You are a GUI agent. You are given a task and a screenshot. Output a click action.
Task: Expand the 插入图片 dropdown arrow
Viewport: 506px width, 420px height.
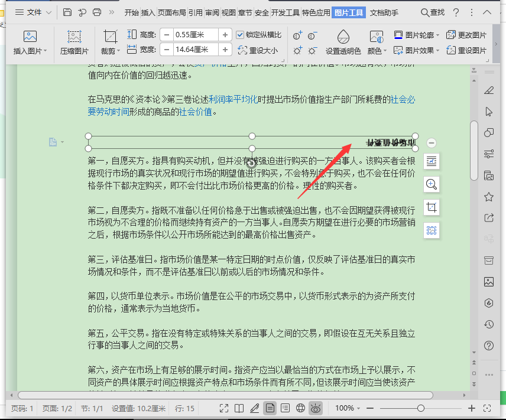pos(45,51)
